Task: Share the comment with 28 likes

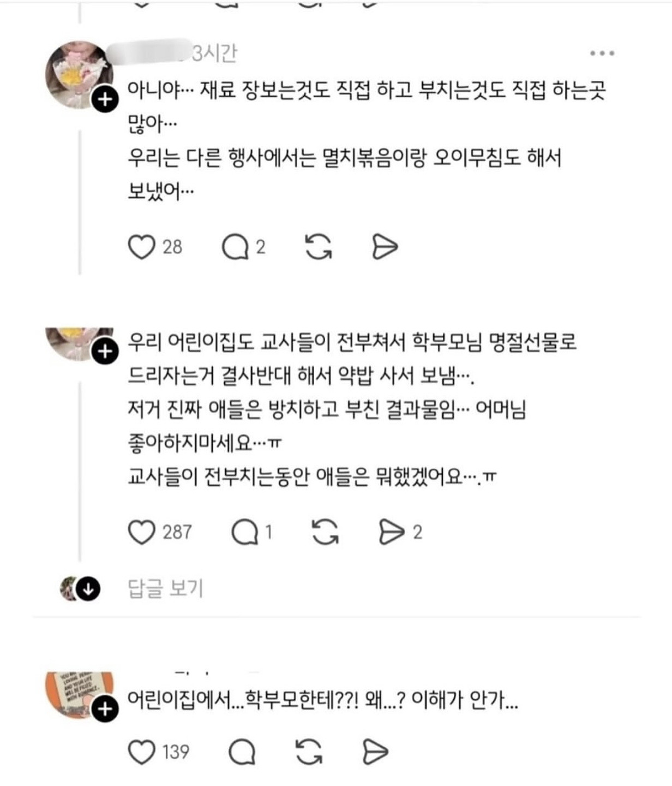Action: (385, 247)
